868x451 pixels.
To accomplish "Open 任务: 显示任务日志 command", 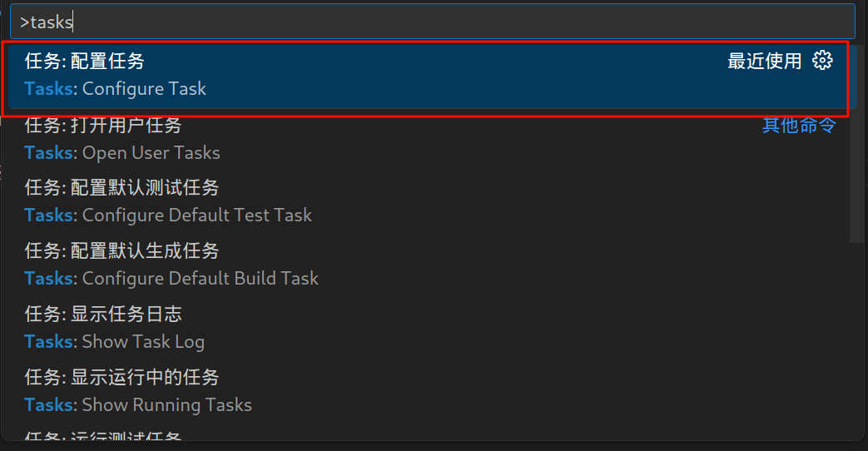I will [103, 314].
